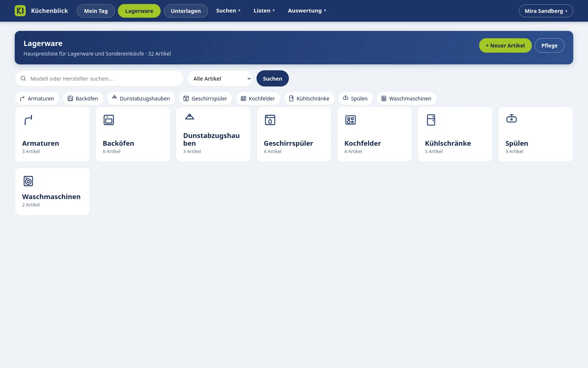Open the Pflege button
This screenshot has width=588, height=368.
549,46
